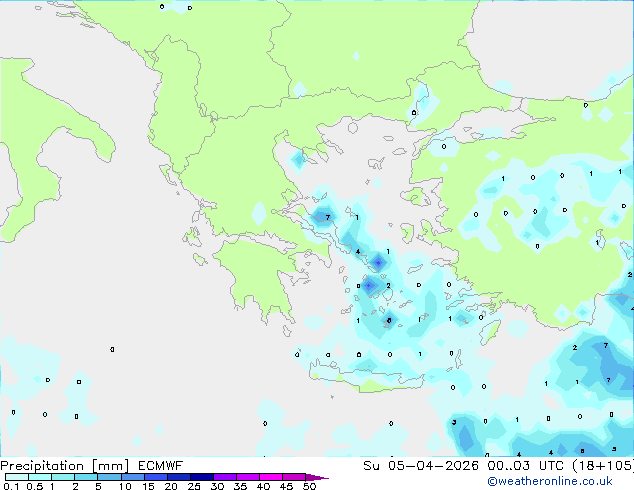Click the legend label '20'

[171, 486]
